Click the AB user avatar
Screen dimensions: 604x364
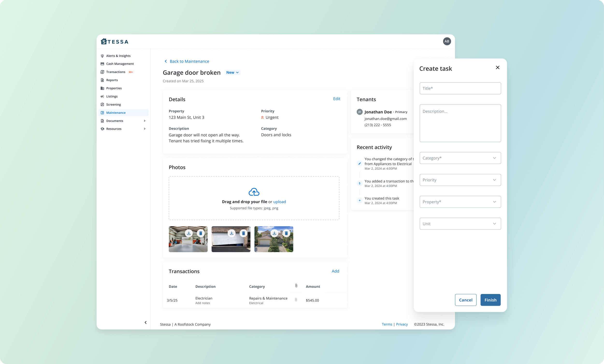point(447,41)
